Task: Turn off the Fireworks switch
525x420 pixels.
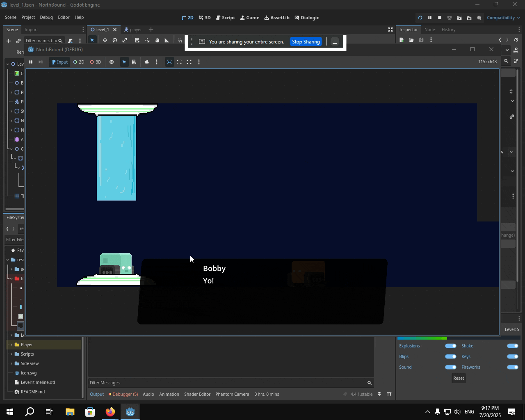Action: coord(512,367)
